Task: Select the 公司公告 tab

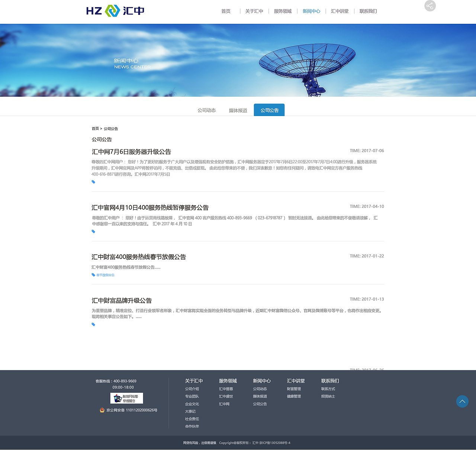Action: [x=269, y=110]
